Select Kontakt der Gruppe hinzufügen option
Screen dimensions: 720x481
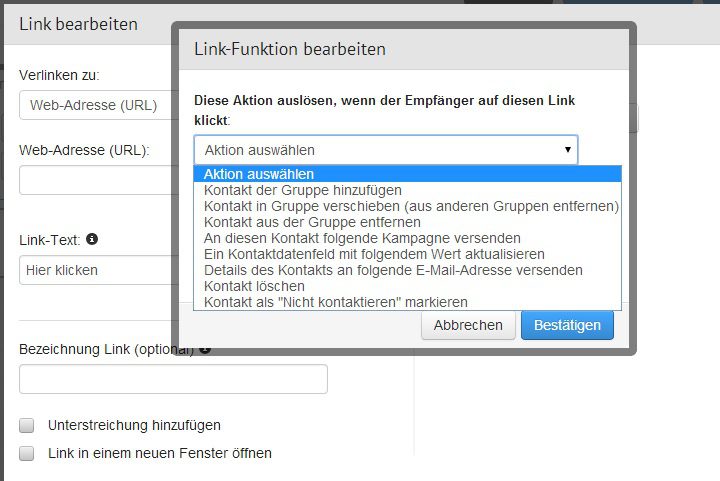click(302, 190)
